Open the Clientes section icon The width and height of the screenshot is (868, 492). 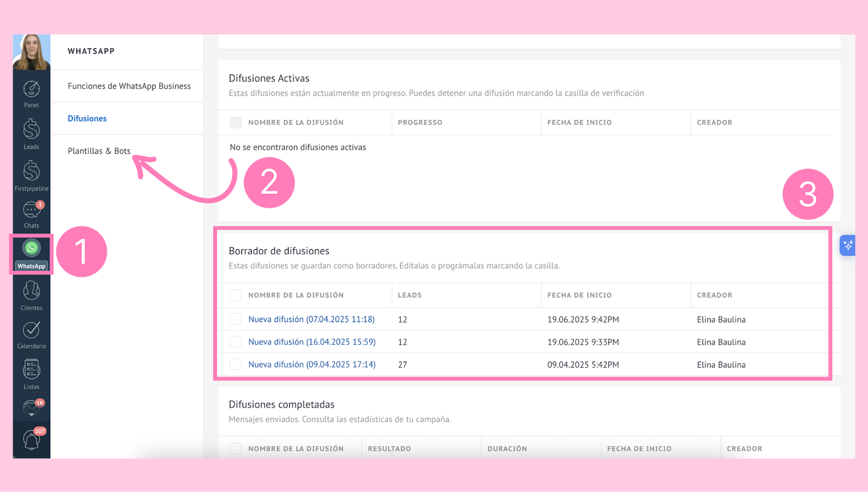pyautogui.click(x=31, y=295)
